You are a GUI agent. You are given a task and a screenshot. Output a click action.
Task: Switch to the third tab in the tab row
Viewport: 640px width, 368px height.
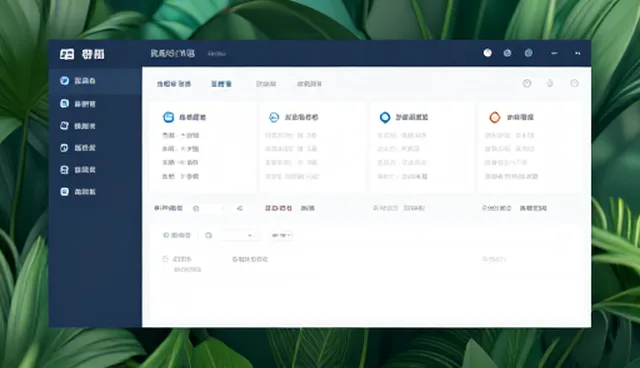tap(266, 84)
